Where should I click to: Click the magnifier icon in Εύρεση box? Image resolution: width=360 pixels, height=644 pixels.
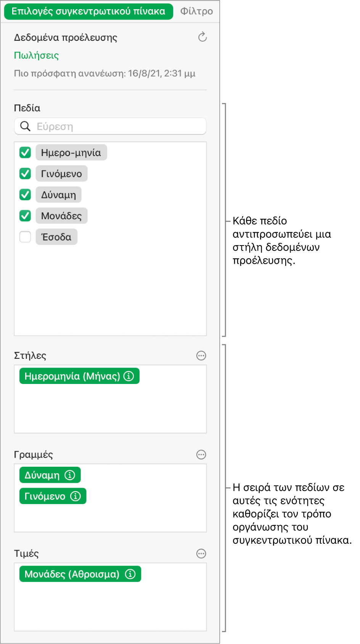(x=25, y=126)
